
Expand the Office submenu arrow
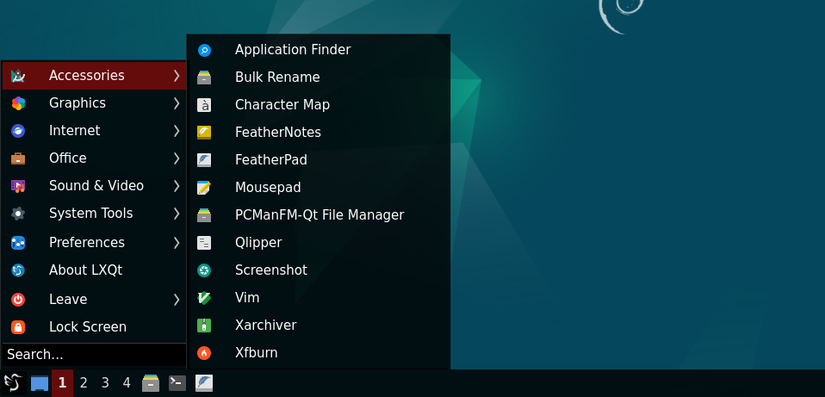[177, 158]
